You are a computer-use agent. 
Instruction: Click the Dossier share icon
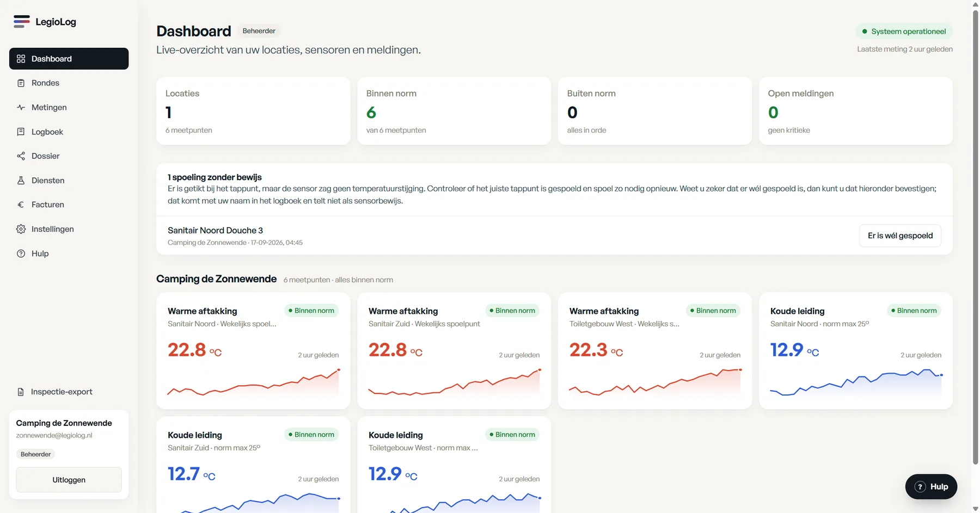coord(21,156)
